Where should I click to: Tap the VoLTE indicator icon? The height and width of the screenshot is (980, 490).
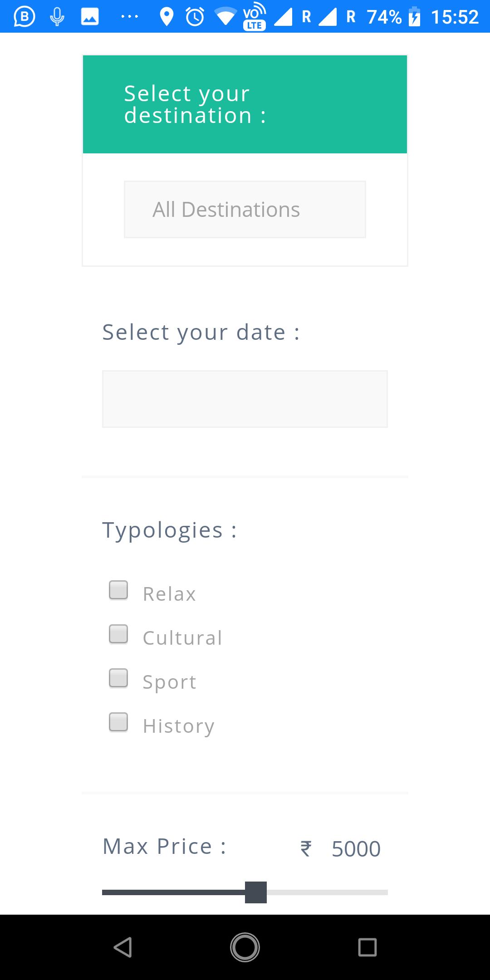pyautogui.click(x=255, y=17)
